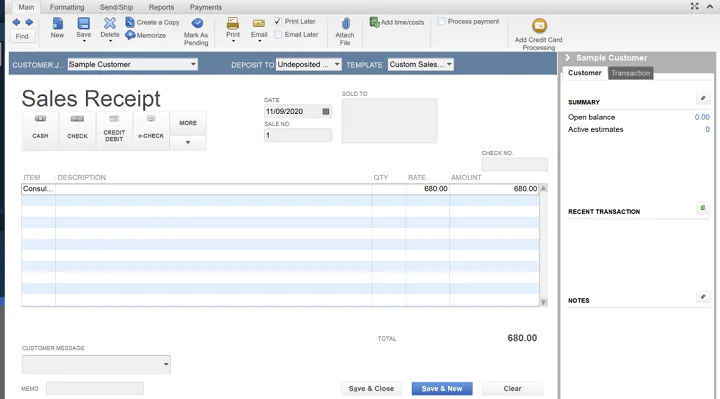720x399 pixels.
Task: Click the Memo input field
Action: 95,388
